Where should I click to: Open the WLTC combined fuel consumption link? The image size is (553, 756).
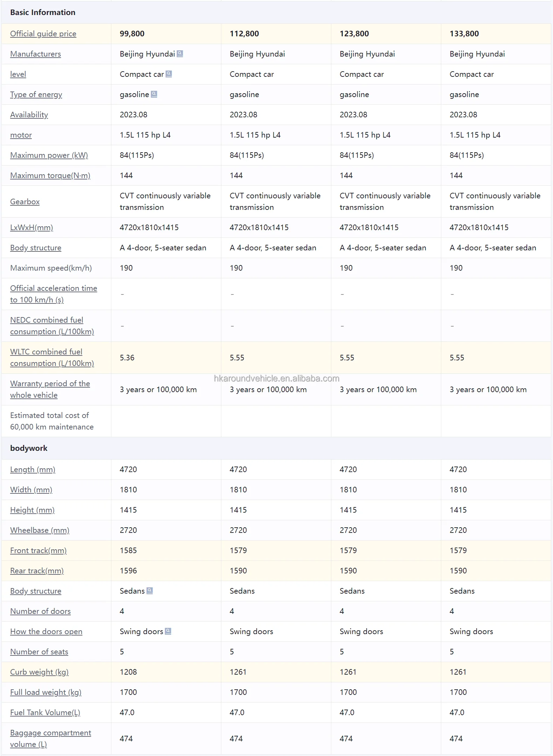tap(46, 352)
